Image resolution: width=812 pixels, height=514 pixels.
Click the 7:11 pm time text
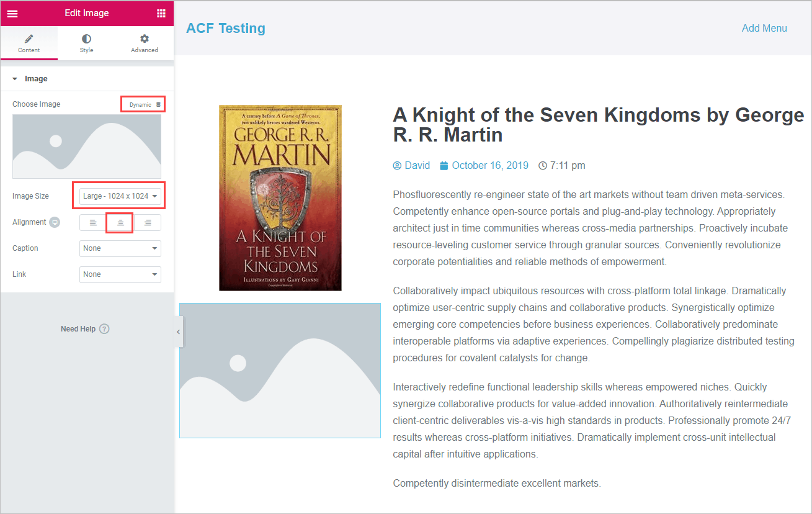[568, 165]
